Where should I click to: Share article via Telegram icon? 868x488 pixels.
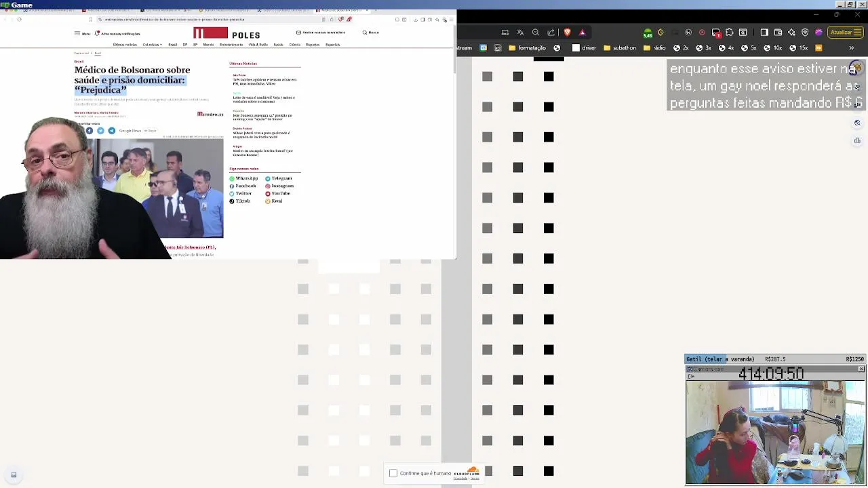(x=112, y=131)
